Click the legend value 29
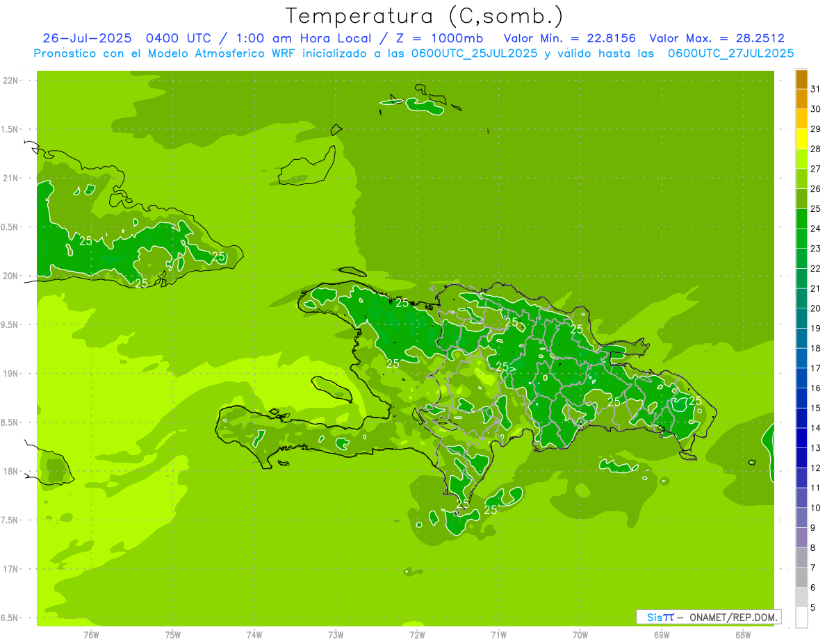The image size is (834, 644). pos(816,129)
